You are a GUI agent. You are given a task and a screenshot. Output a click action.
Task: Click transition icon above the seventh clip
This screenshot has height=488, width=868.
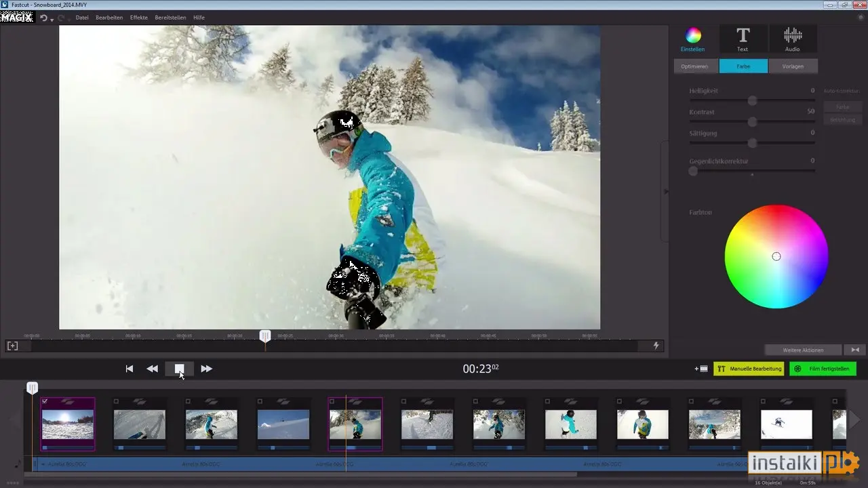point(499,401)
